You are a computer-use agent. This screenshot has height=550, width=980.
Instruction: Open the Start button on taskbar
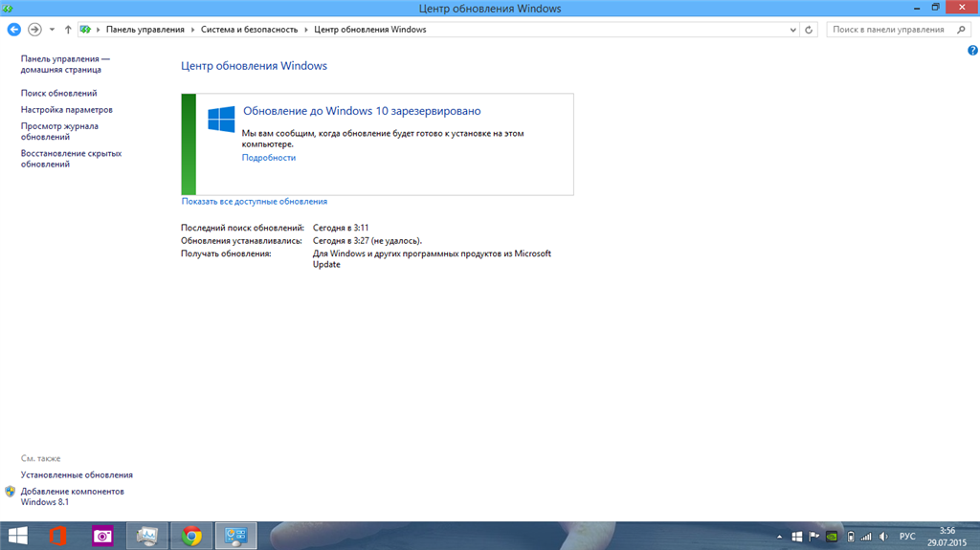[x=17, y=536]
